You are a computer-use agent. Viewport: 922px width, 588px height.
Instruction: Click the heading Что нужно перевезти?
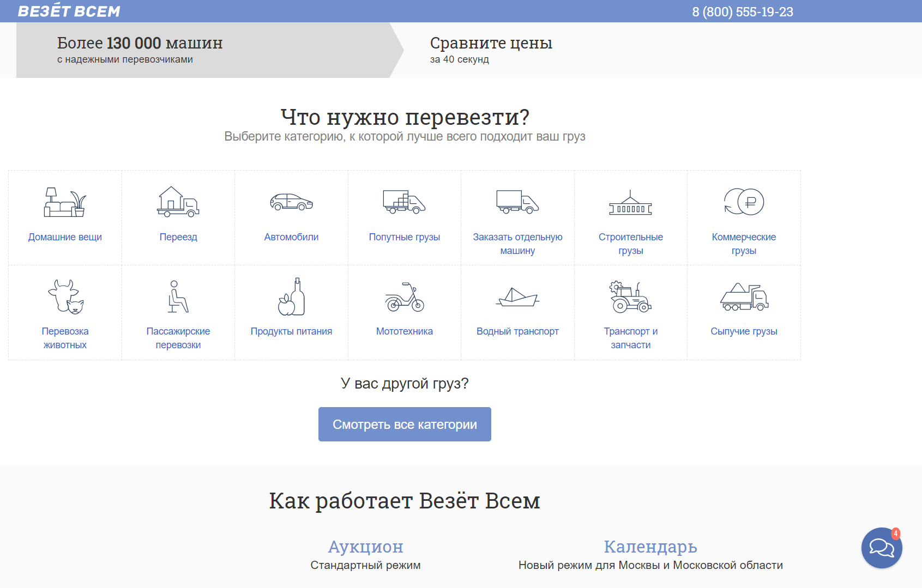pos(405,117)
